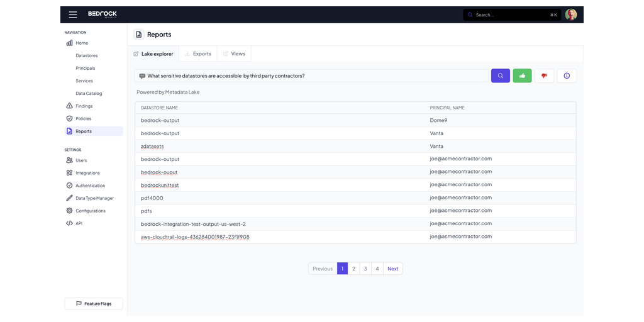
Task: Click the Data Type Manager pencil icon
Action: (69, 198)
